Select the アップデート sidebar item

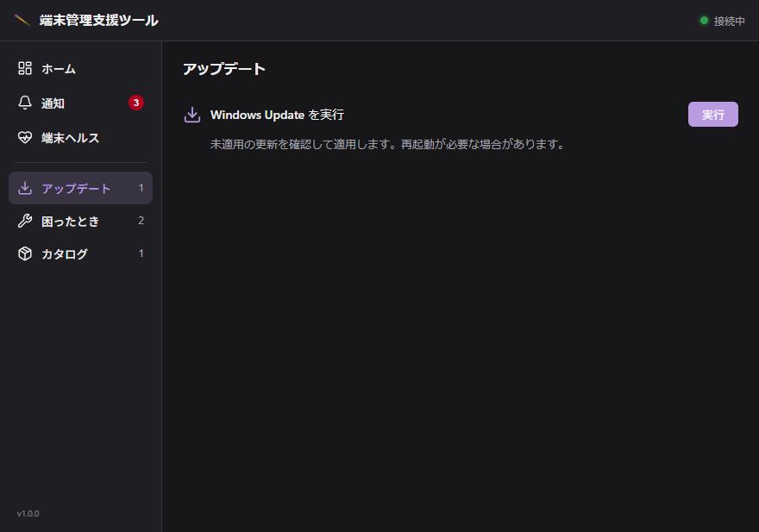click(80, 188)
